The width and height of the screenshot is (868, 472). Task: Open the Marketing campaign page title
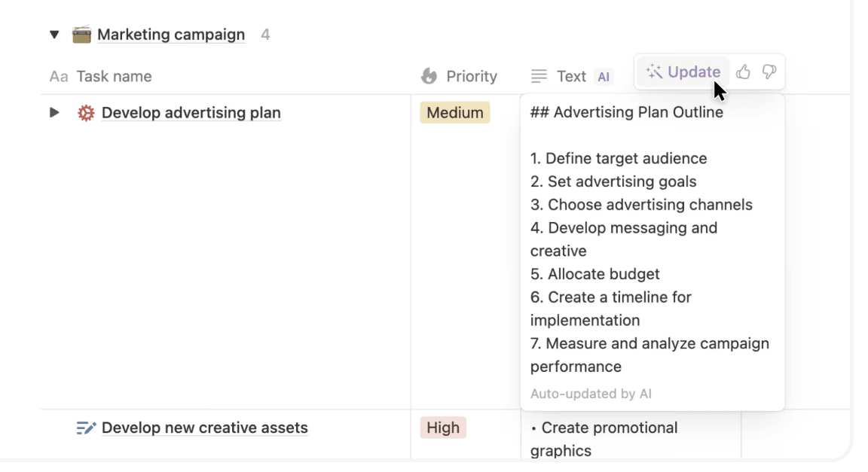(171, 34)
